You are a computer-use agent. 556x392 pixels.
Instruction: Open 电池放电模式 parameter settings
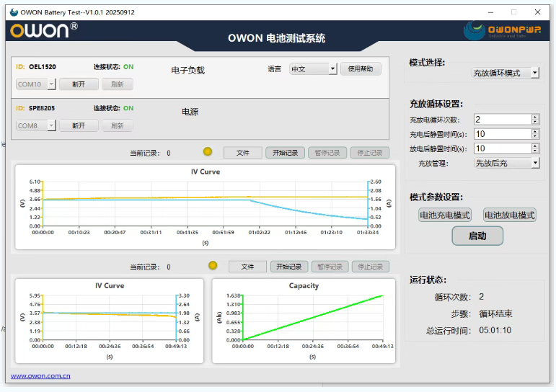coord(509,215)
